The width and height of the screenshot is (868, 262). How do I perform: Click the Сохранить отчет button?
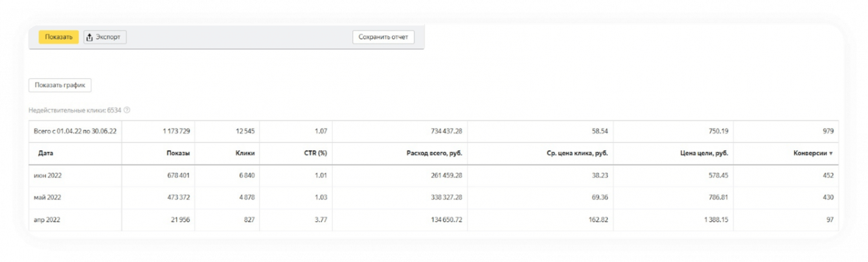(x=383, y=37)
